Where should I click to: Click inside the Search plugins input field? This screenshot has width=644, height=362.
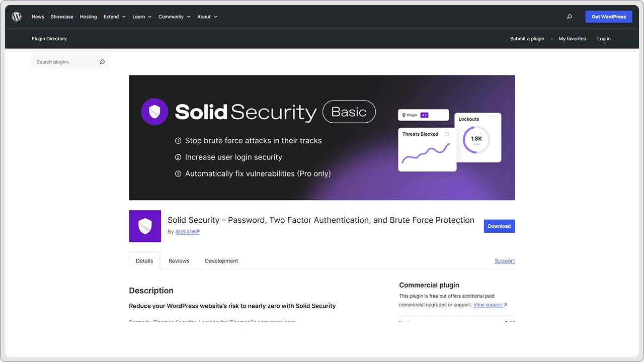[65, 61]
